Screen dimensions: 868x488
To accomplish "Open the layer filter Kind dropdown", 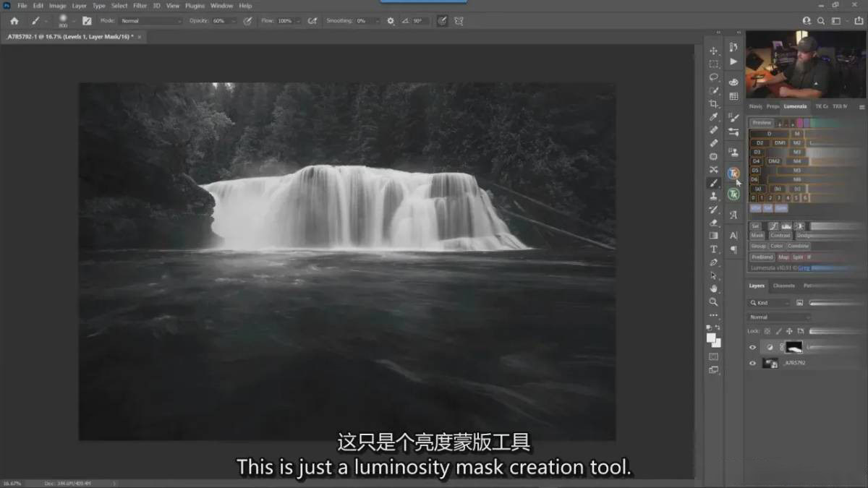I will pyautogui.click(x=770, y=303).
